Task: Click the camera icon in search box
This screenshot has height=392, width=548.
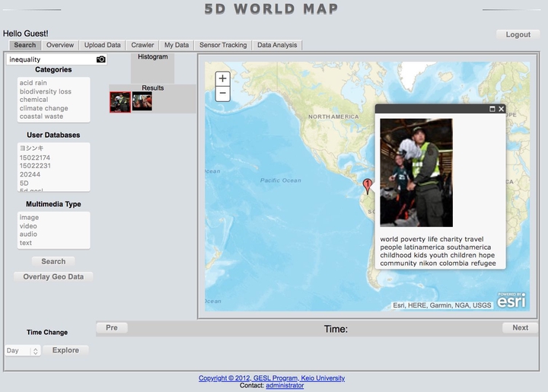Action: [100, 59]
